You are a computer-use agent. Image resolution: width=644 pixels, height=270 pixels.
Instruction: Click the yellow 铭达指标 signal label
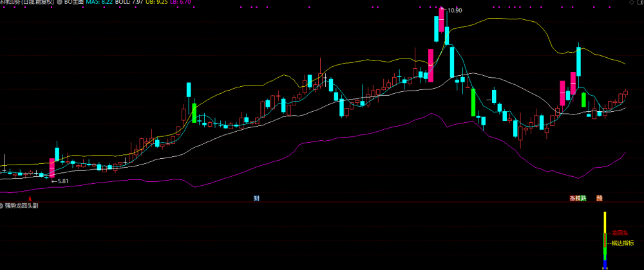[x=623, y=243]
